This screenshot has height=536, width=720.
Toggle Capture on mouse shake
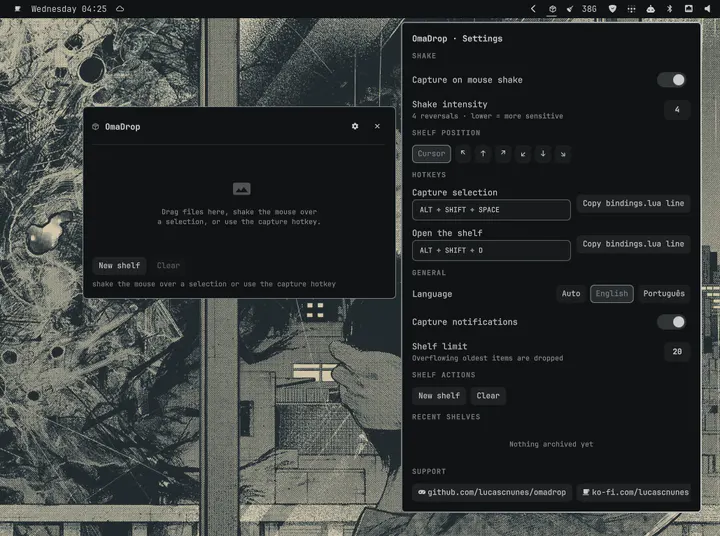pyautogui.click(x=671, y=80)
